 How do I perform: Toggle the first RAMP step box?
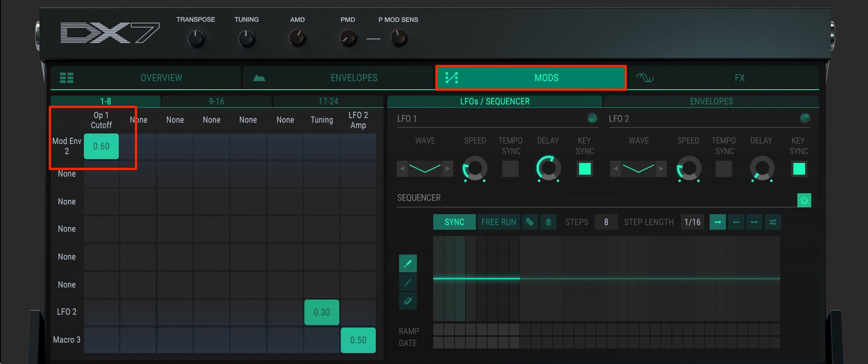coord(438,329)
